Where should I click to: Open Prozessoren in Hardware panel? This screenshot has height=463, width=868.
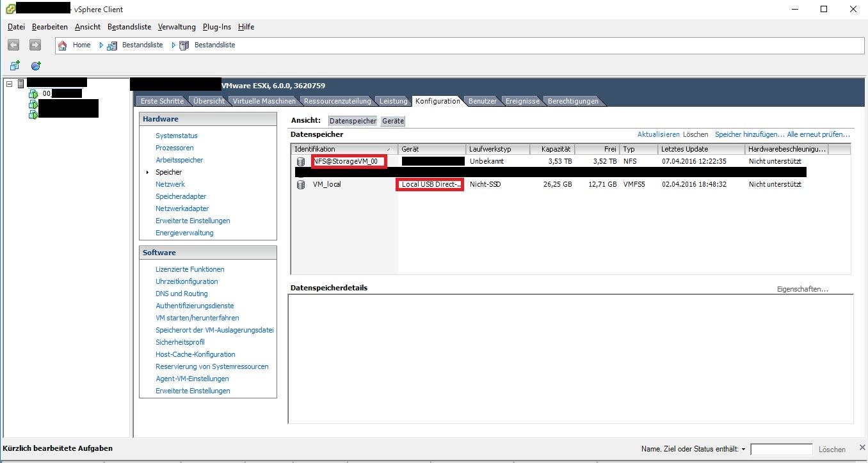tap(175, 148)
